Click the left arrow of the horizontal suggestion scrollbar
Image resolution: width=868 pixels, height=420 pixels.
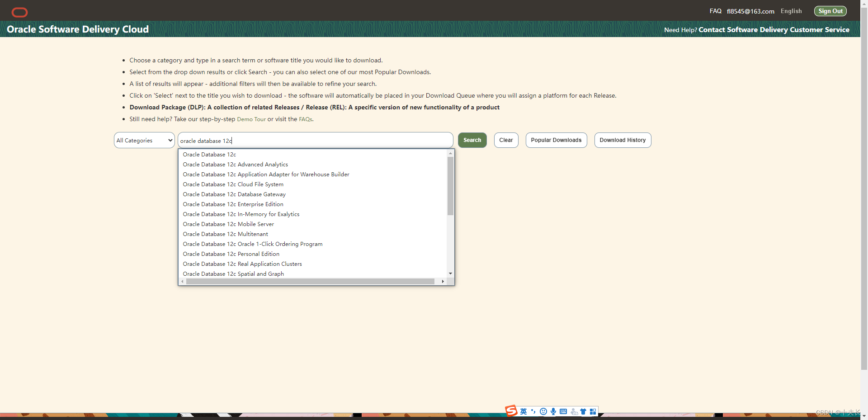tap(183, 281)
